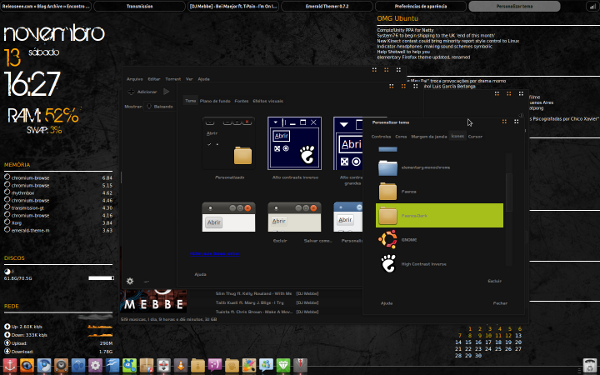Click Adicionar plus icon in Transmission
Image resolution: width=600 pixels, height=375 pixels.
131,92
